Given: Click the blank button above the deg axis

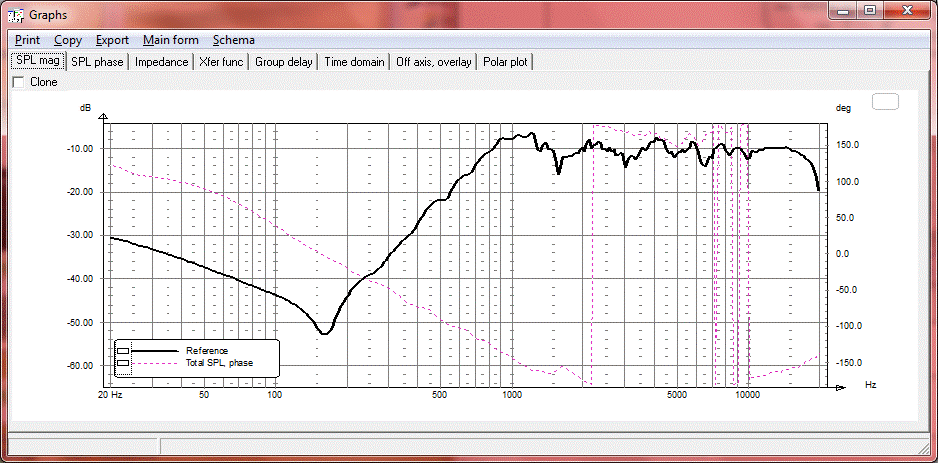Looking at the screenshot, I should pos(885,102).
